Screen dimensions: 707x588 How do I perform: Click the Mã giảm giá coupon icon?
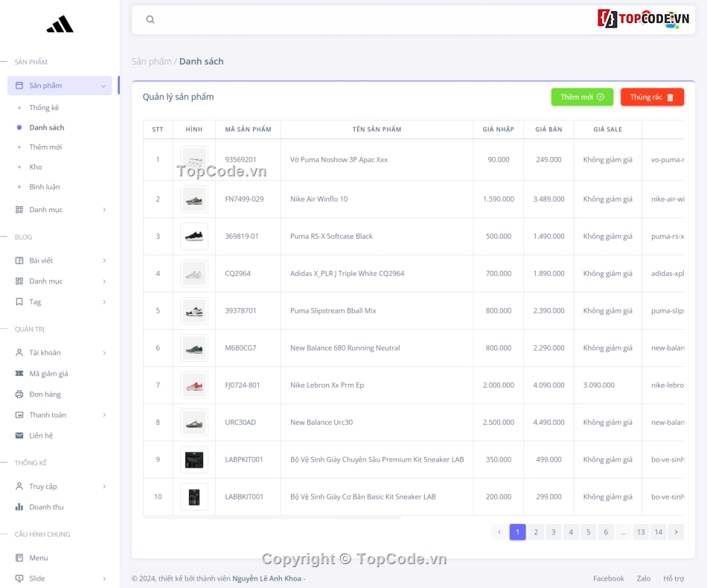coord(19,374)
